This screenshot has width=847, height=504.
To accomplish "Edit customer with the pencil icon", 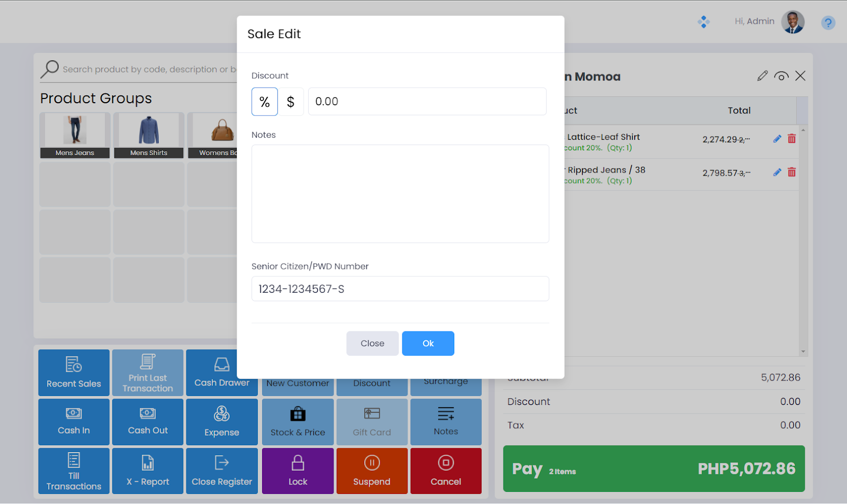I will (762, 76).
